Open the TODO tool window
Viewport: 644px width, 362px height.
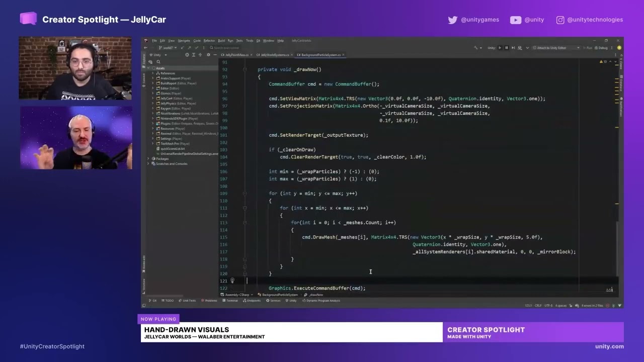[168, 301]
